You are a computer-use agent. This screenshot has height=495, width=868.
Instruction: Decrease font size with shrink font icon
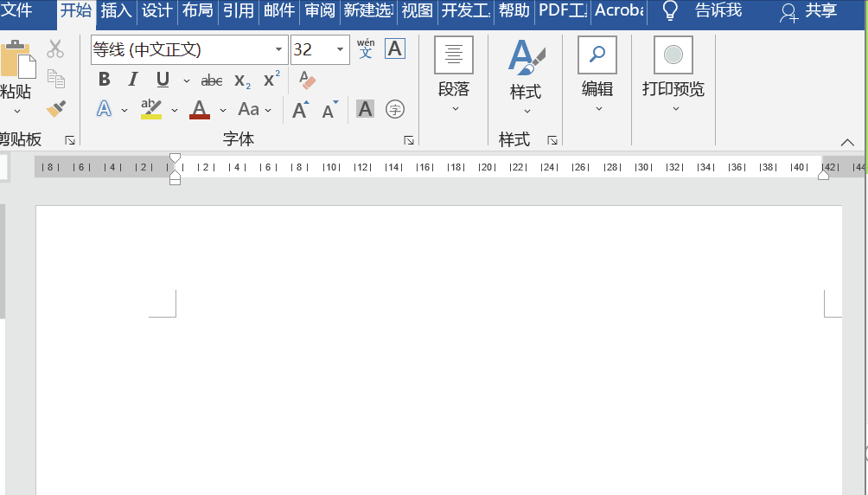[x=330, y=110]
